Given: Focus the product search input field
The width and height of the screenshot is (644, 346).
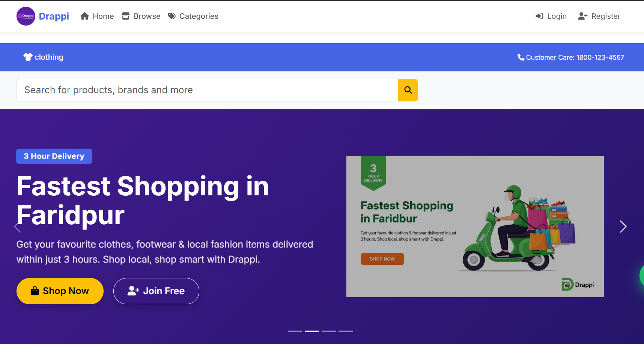Looking at the screenshot, I should (x=207, y=90).
